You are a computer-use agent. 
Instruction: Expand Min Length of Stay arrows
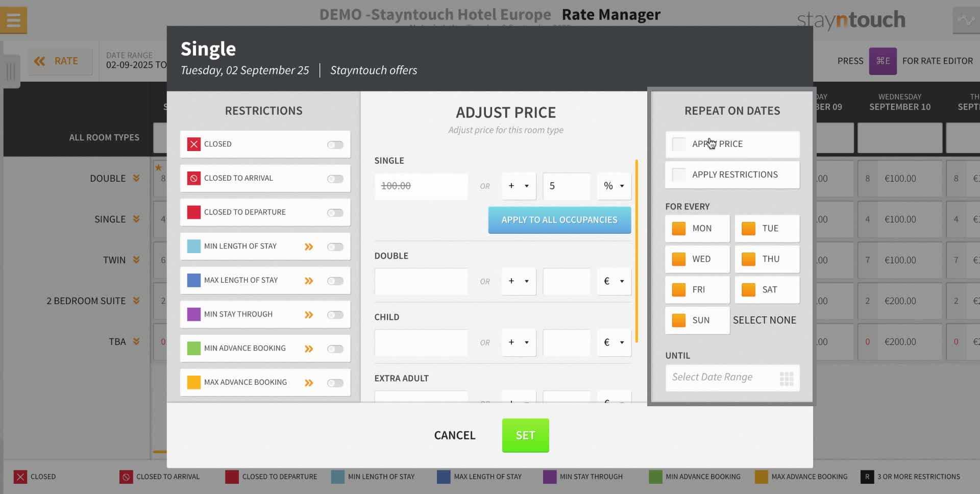[x=309, y=246]
